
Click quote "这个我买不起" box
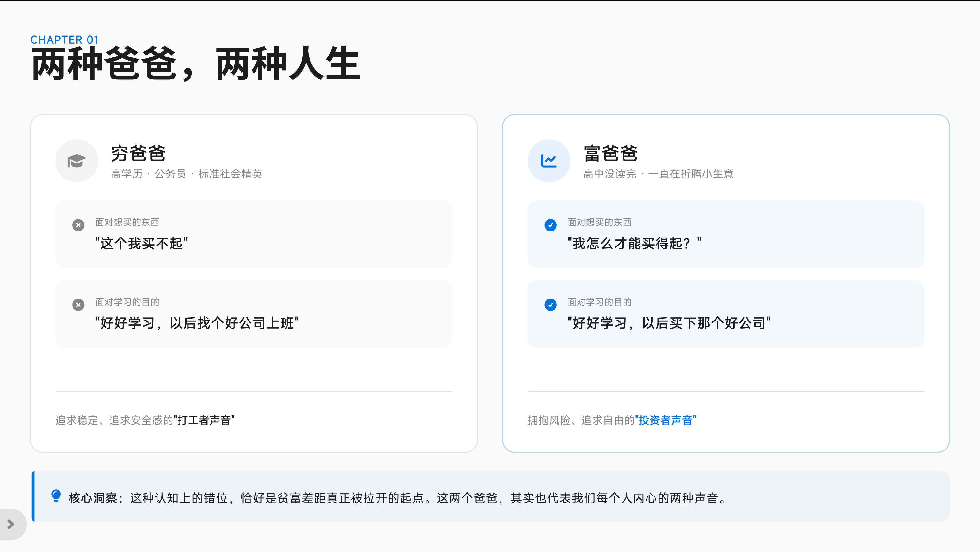click(x=141, y=243)
